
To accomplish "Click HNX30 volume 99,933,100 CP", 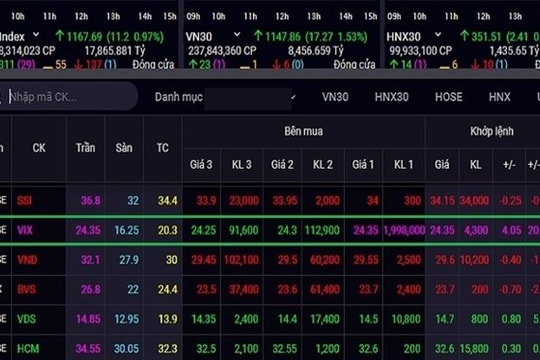I will point(420,51).
